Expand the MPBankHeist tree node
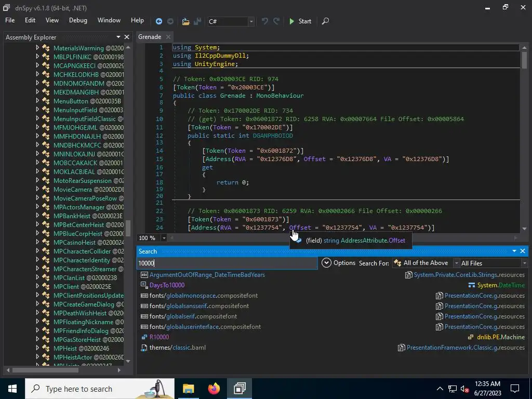The width and height of the screenshot is (532, 399). [x=37, y=216]
